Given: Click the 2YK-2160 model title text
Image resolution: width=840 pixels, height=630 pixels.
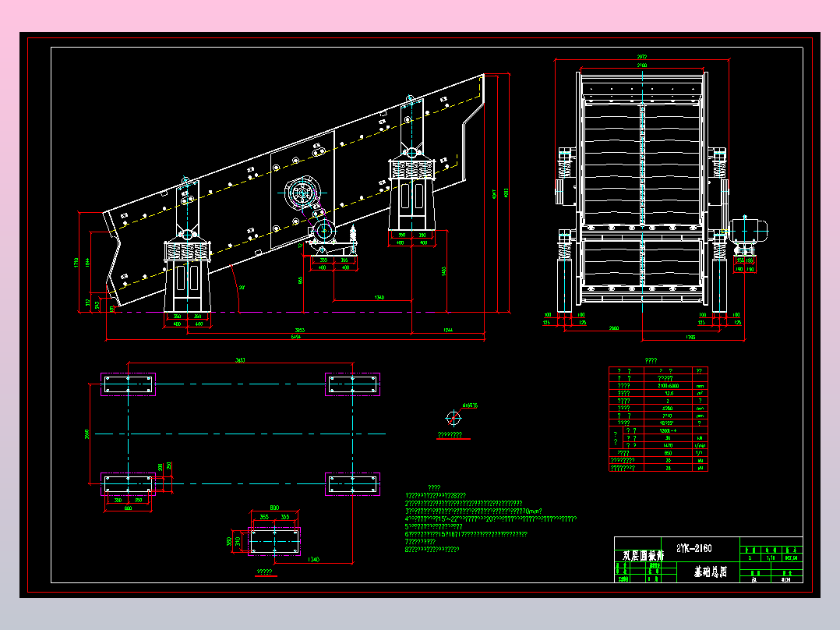Looking at the screenshot, I should point(694,548).
